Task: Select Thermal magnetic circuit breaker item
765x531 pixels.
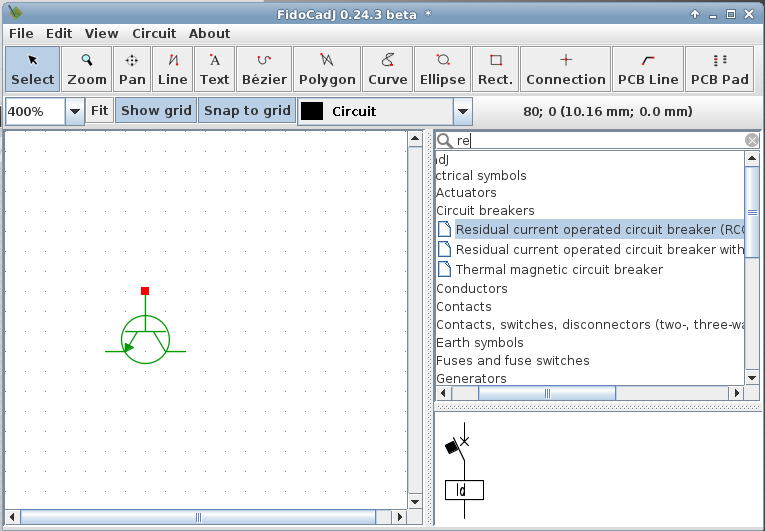Action: (x=559, y=270)
